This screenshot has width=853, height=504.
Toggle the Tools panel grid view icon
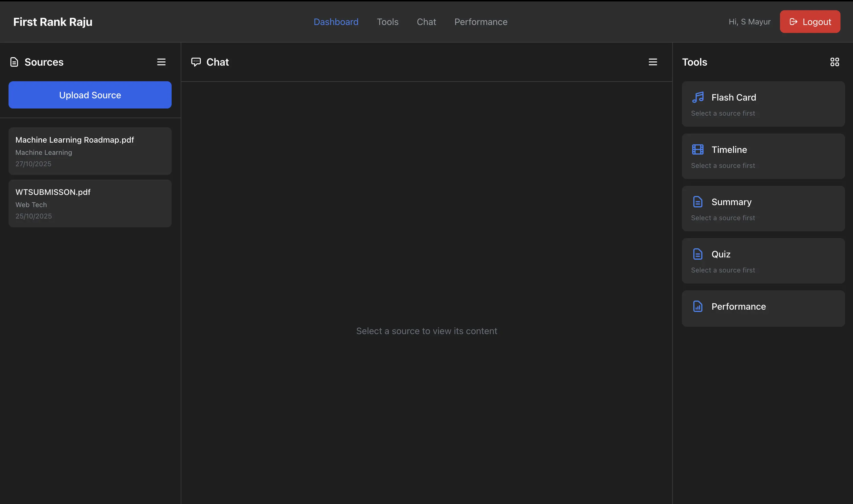pyautogui.click(x=835, y=62)
